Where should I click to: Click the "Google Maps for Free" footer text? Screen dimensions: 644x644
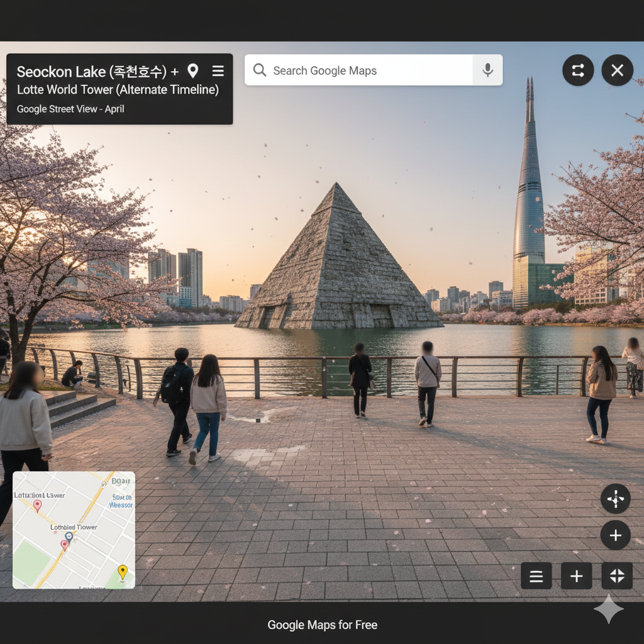pos(322,625)
